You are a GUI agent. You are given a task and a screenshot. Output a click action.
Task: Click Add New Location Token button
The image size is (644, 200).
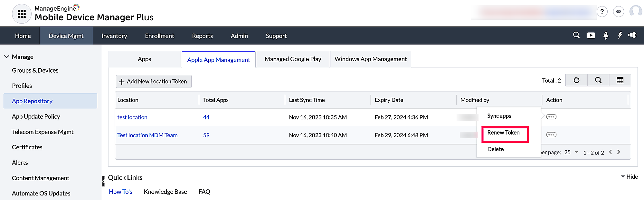(x=154, y=82)
